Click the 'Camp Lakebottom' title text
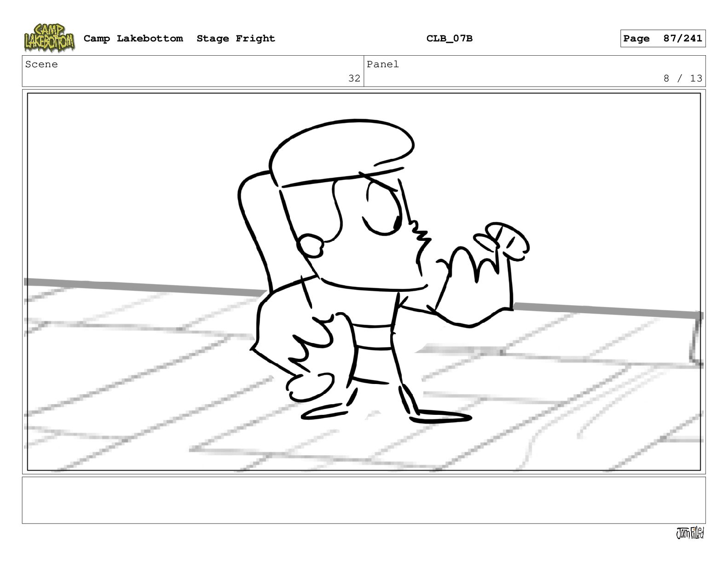Image resolution: width=728 pixels, height=564 pixels. pyautogui.click(x=133, y=39)
